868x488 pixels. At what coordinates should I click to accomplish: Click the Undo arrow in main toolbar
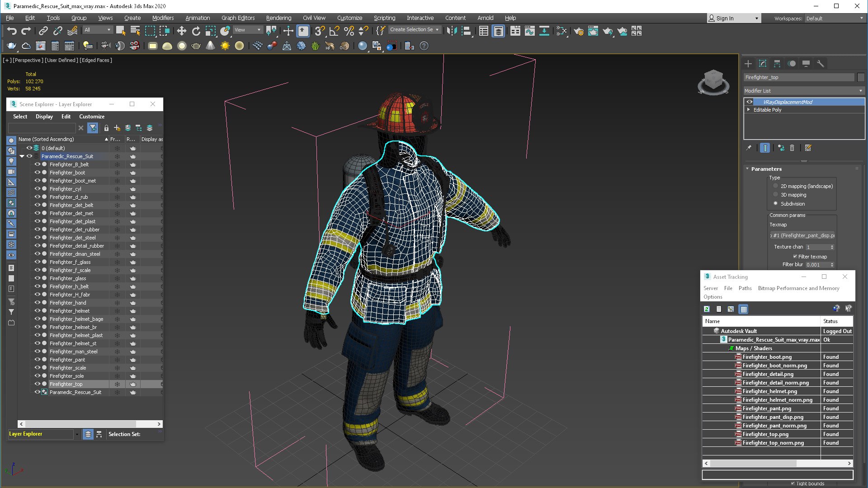coord(12,31)
